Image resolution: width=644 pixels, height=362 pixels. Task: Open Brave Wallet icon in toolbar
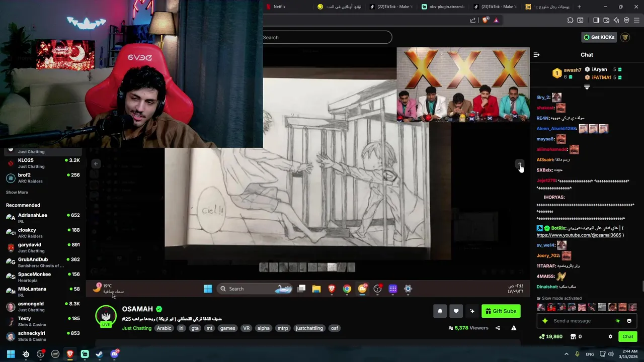(x=606, y=20)
